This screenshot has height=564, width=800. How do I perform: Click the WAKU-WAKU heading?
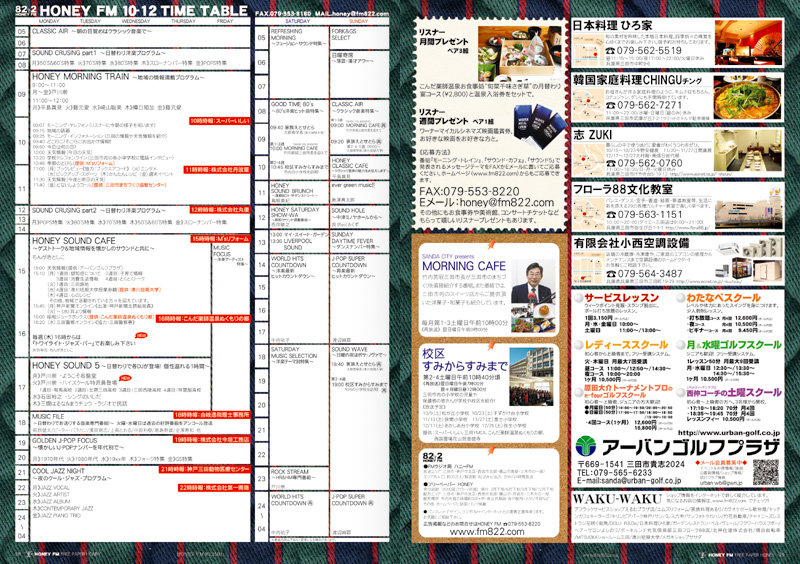(x=617, y=499)
